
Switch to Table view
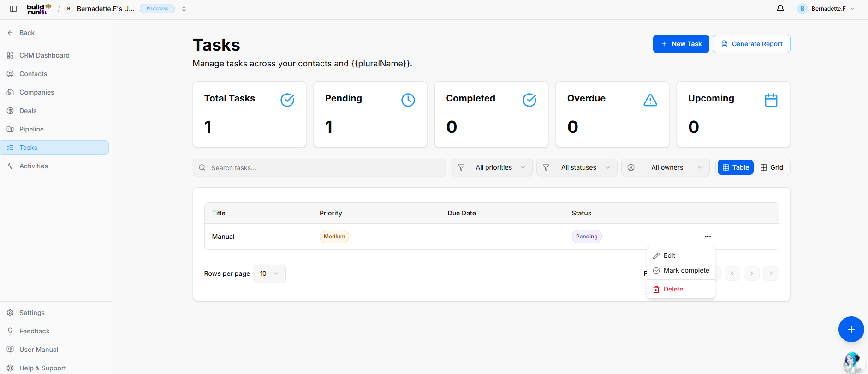736,167
